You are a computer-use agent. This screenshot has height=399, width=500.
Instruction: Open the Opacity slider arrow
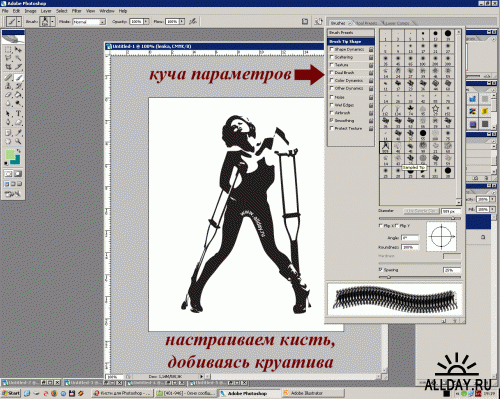146,22
